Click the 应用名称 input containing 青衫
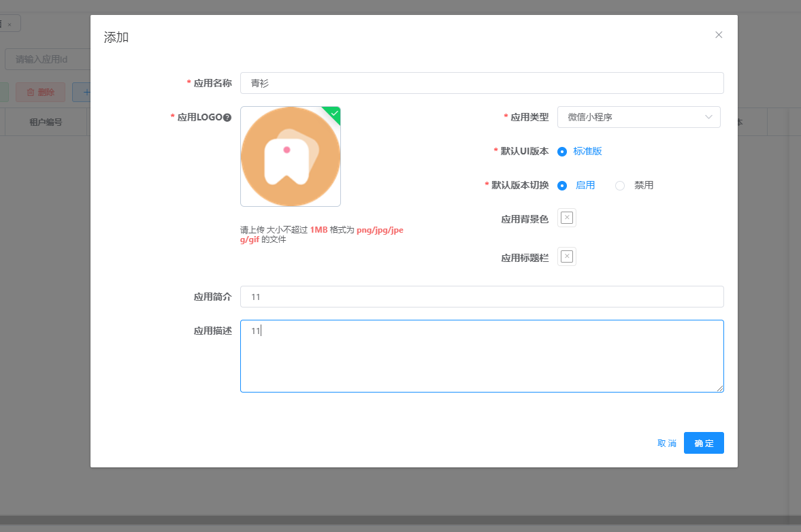801x532 pixels. 482,83
